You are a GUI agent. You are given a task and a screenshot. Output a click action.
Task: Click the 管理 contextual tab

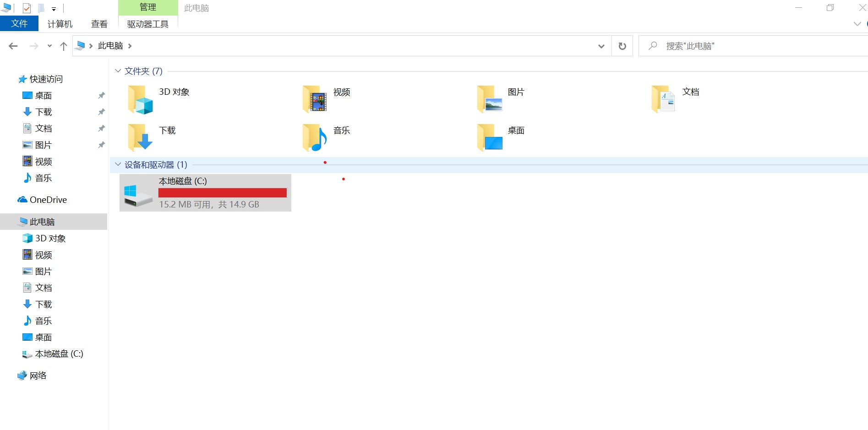(148, 7)
